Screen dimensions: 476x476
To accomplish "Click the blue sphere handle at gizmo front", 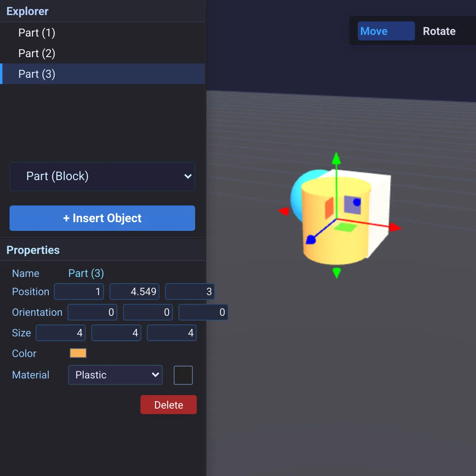I will [x=311, y=240].
